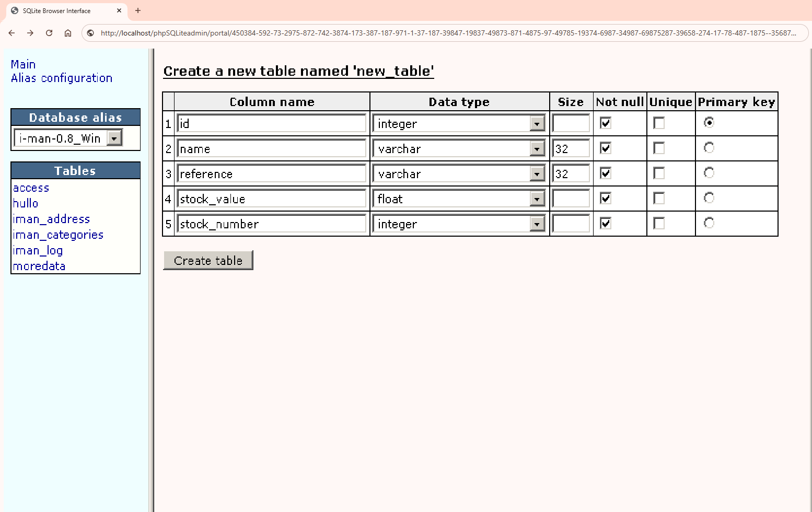This screenshot has width=812, height=512.
Task: Open the Alias configuration page
Action: (x=62, y=78)
